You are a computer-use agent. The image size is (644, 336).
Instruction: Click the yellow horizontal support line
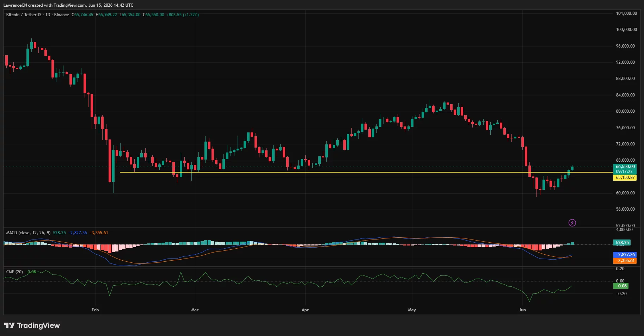pyautogui.click(x=366, y=172)
